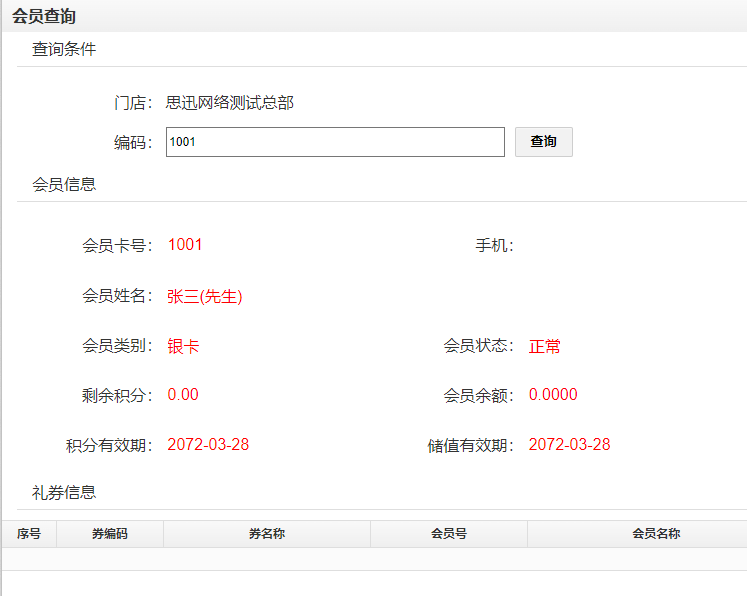Click the 会员姓名 label
Screen dimensions: 747x596
pos(117,296)
